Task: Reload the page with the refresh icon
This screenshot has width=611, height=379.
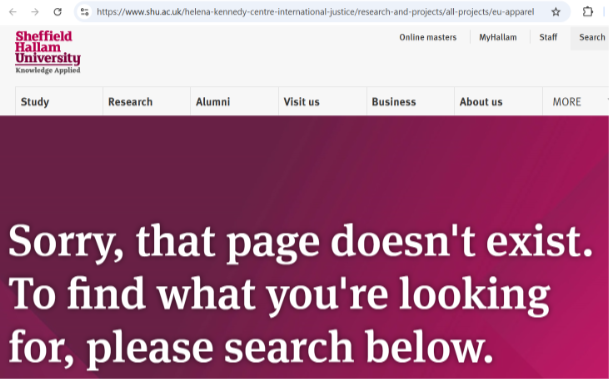Action: pos(58,12)
